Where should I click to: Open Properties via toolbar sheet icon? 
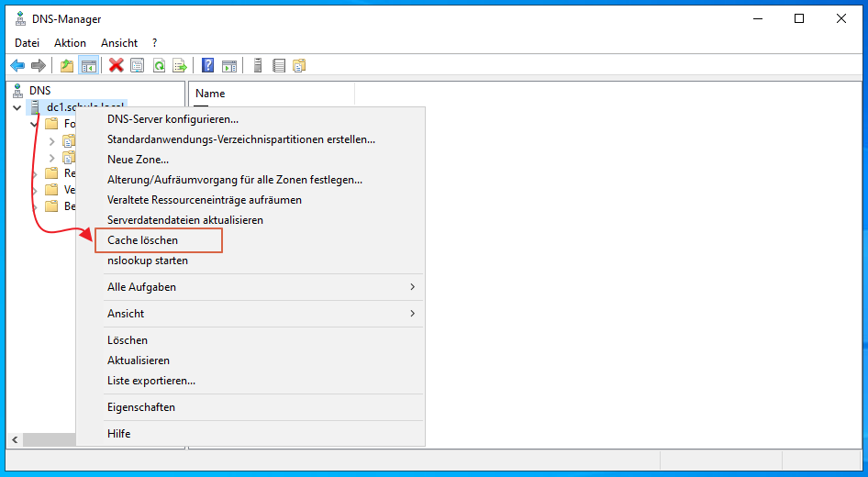138,66
